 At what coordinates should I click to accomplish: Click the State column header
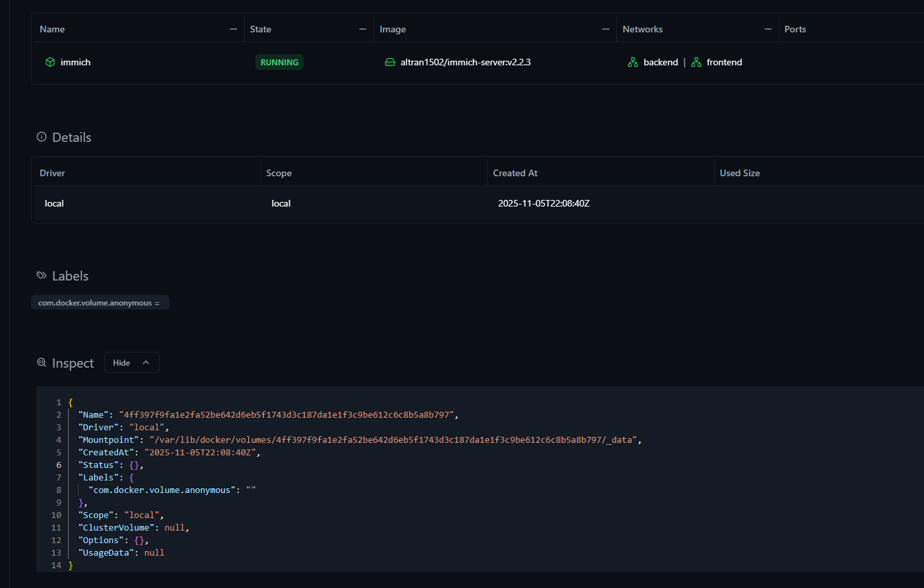coord(261,29)
